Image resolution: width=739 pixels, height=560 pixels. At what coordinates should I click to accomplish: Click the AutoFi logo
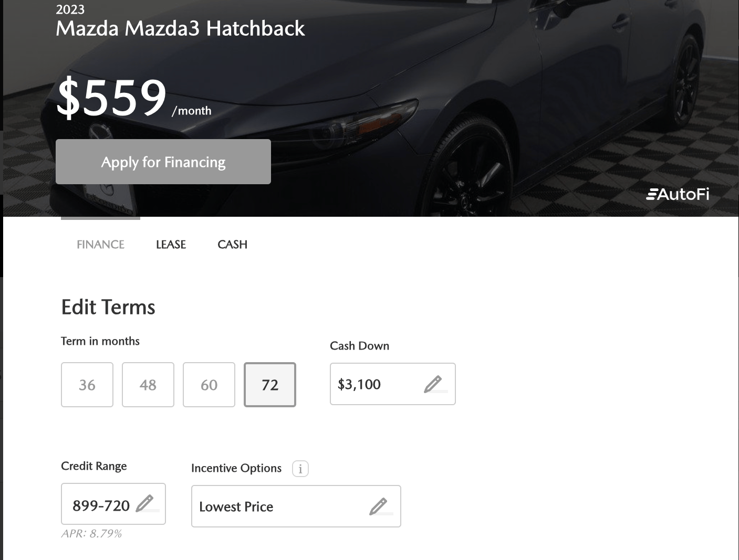[678, 195]
